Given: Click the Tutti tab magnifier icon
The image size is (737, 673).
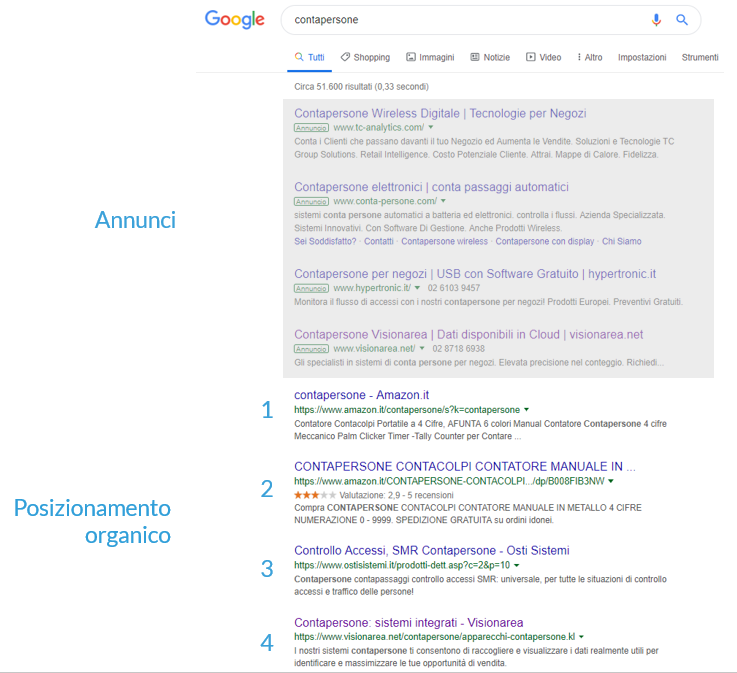Looking at the screenshot, I should [x=299, y=57].
